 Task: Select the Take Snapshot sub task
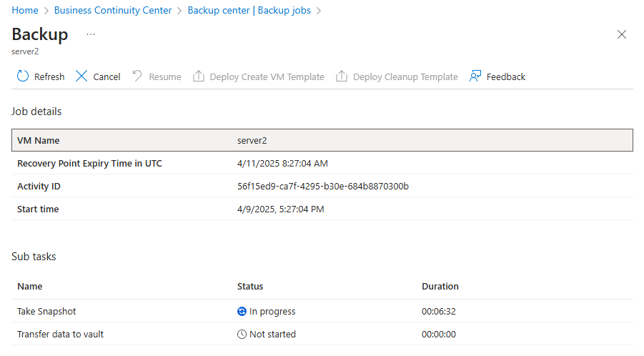46,312
